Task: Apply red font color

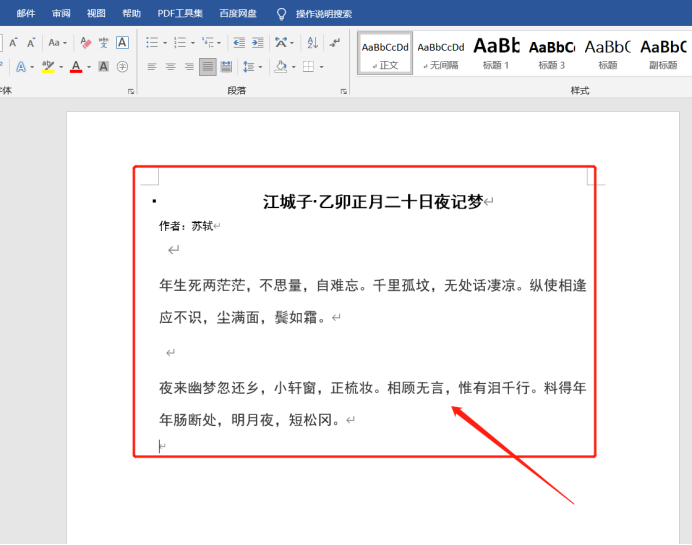Action: [x=76, y=67]
